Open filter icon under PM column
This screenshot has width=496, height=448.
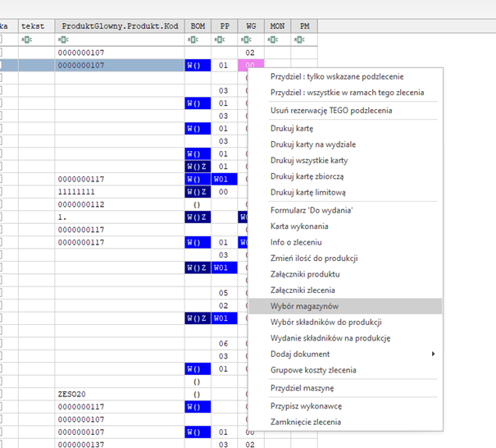[x=299, y=39]
